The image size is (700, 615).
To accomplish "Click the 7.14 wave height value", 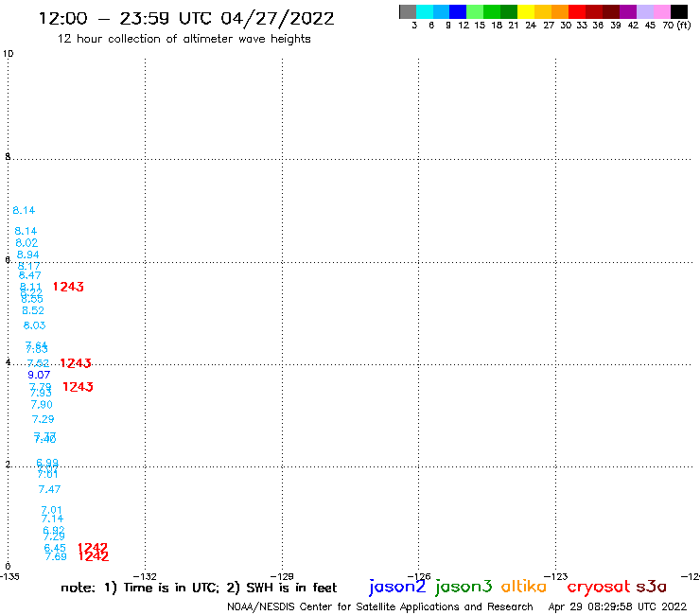I will [52, 518].
